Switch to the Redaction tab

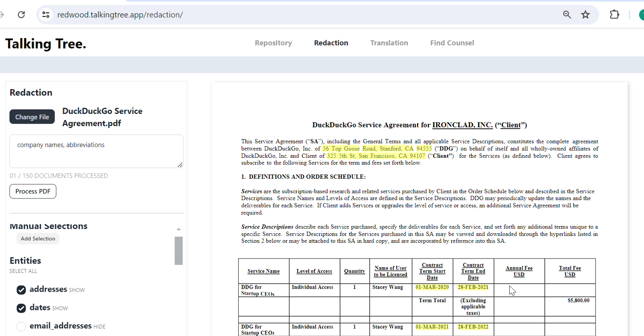pos(331,43)
